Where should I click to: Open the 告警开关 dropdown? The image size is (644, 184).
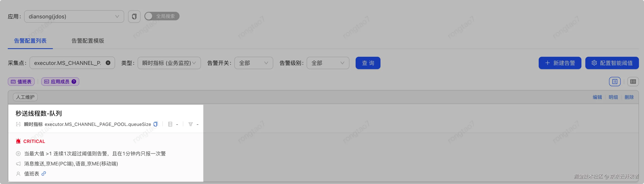[254, 63]
